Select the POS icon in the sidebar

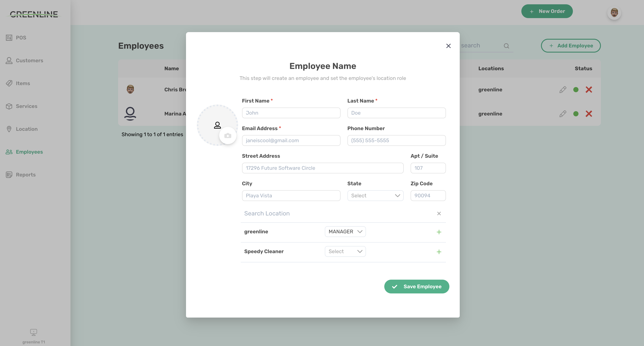[9, 37]
